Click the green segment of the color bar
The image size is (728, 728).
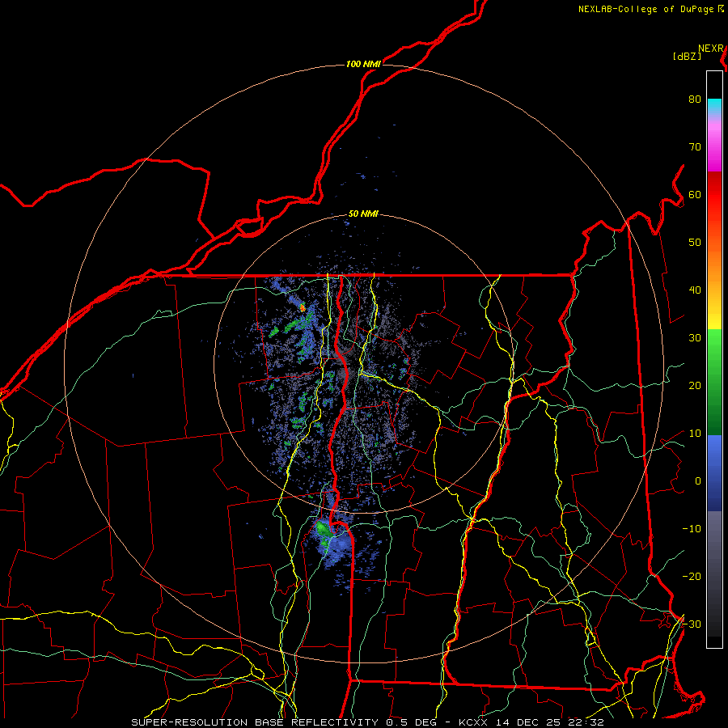pyautogui.click(x=714, y=382)
